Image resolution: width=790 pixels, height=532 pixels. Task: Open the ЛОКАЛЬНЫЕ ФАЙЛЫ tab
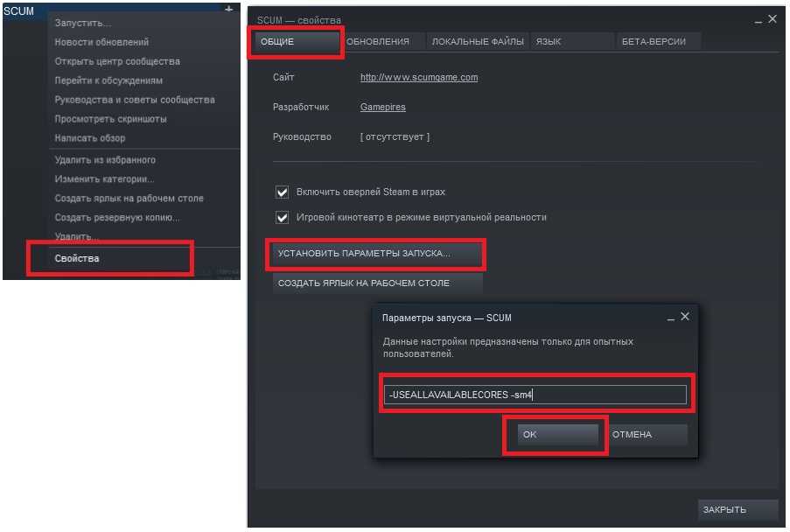tap(478, 42)
